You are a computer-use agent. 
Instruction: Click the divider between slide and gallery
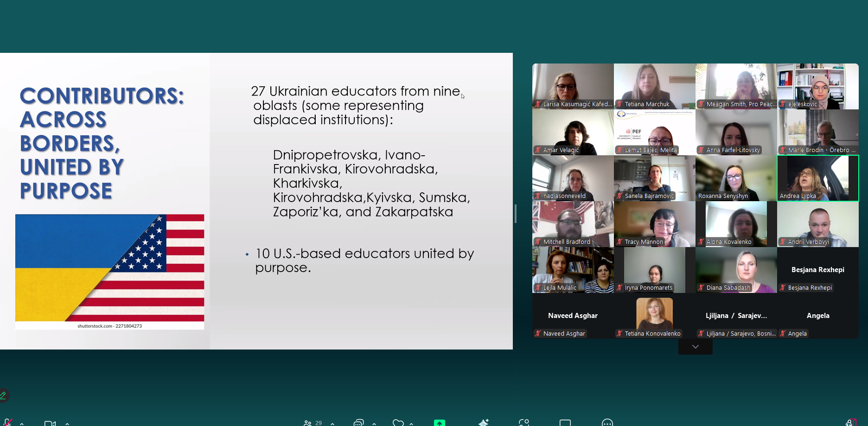[516, 214]
